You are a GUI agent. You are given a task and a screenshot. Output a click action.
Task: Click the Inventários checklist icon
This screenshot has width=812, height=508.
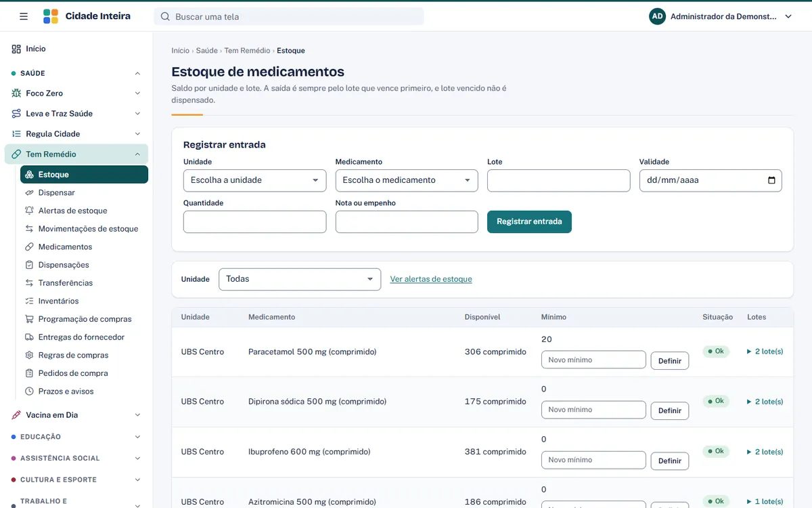point(29,301)
